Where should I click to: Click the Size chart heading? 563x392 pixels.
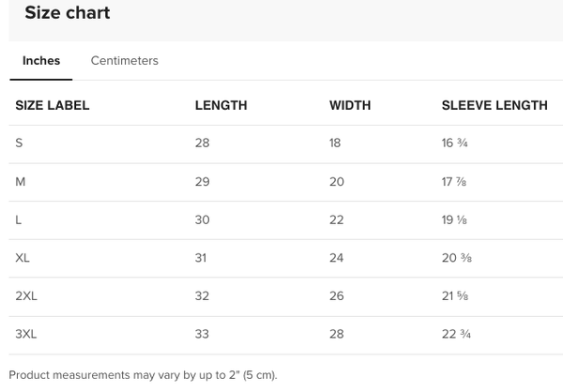(68, 12)
